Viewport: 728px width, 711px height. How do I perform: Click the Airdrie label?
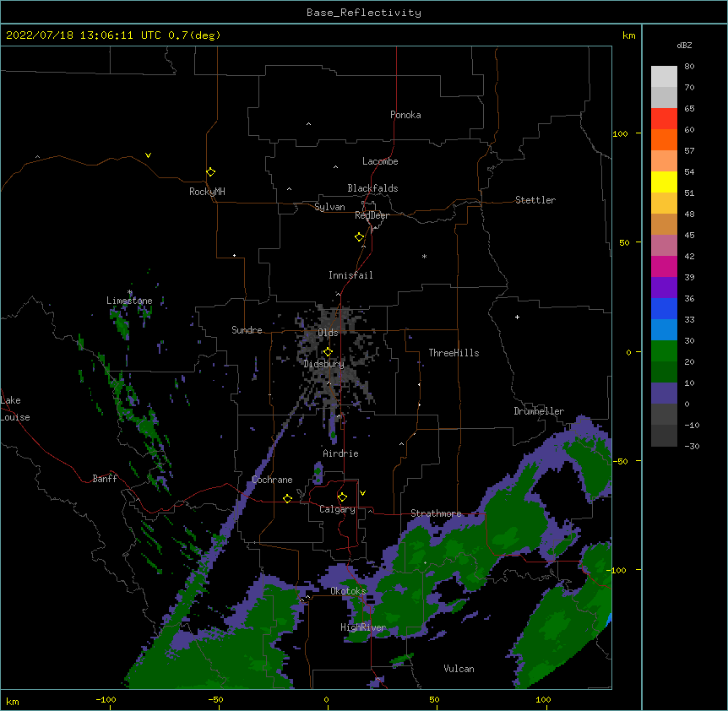click(340, 453)
